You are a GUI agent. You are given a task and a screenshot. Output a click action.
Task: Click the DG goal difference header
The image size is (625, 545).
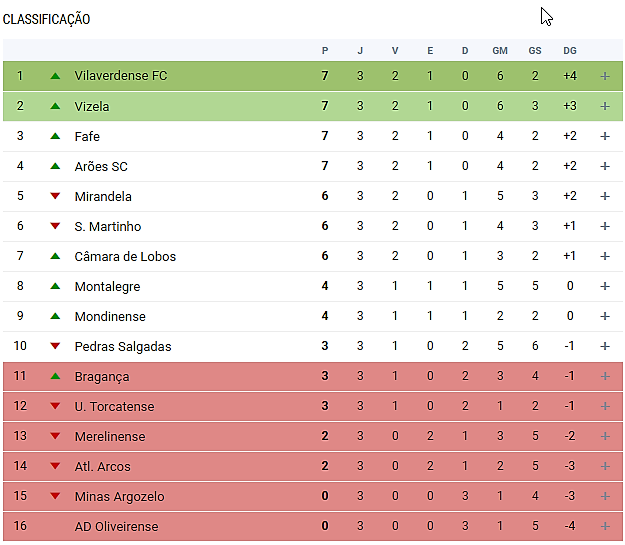[x=570, y=50]
